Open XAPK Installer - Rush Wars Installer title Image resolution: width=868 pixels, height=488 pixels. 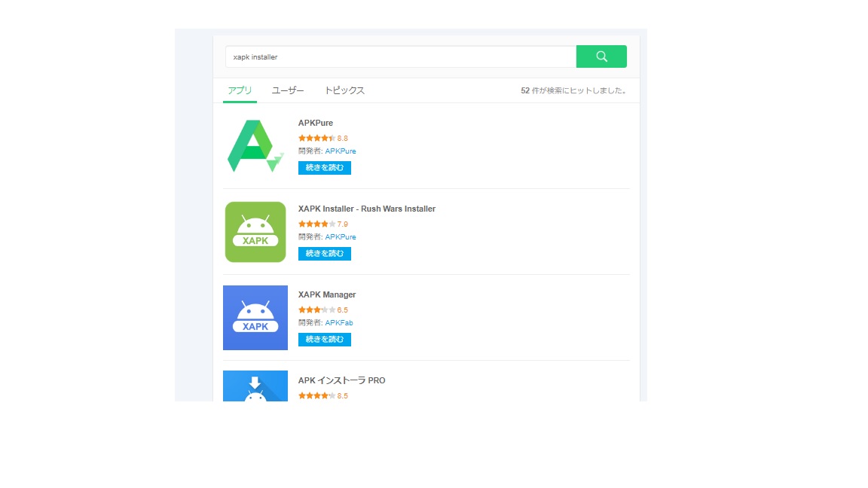point(366,209)
